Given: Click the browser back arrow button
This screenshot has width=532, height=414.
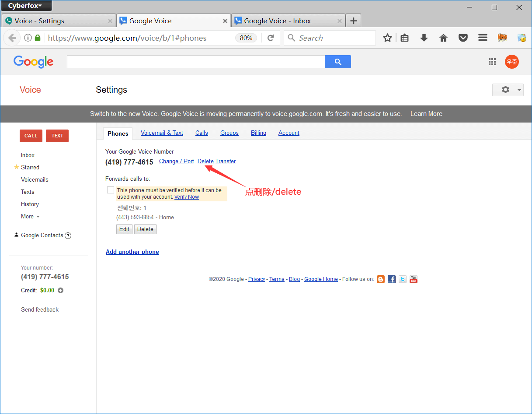Looking at the screenshot, I should (x=12, y=38).
